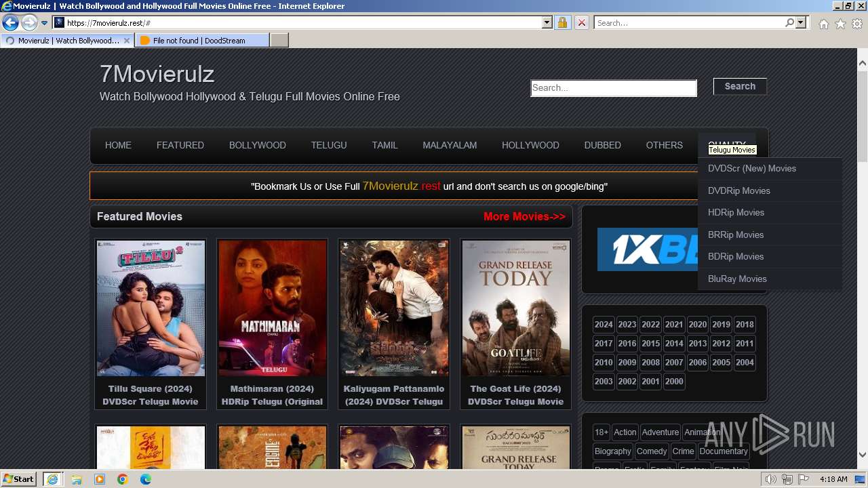Filter by year 2000
Screen dimensions: 868x488
674,382
